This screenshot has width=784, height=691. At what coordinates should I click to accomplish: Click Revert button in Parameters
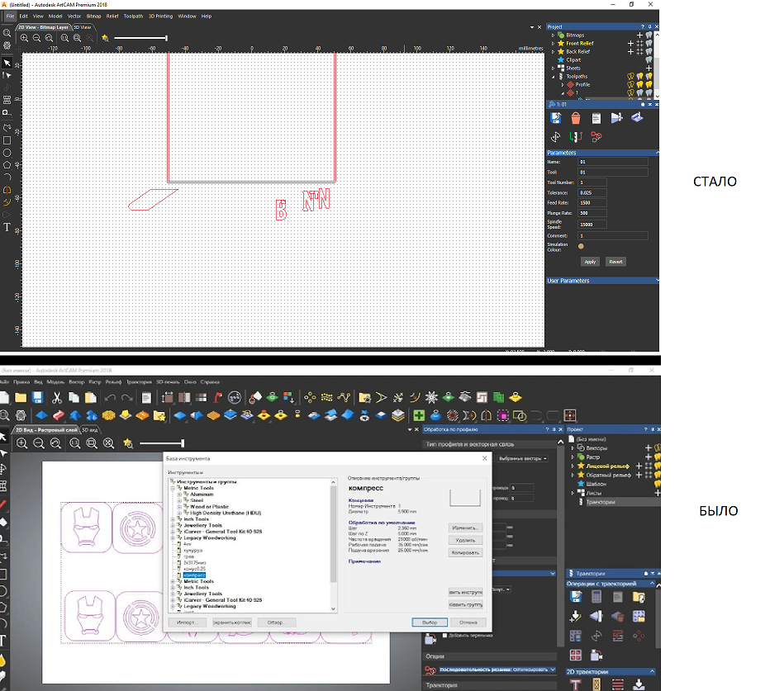615,262
